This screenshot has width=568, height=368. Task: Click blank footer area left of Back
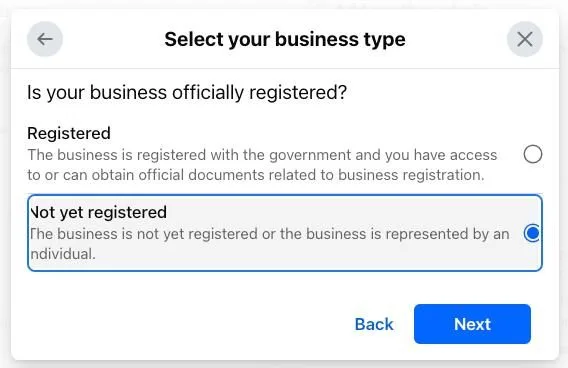click(x=181, y=324)
